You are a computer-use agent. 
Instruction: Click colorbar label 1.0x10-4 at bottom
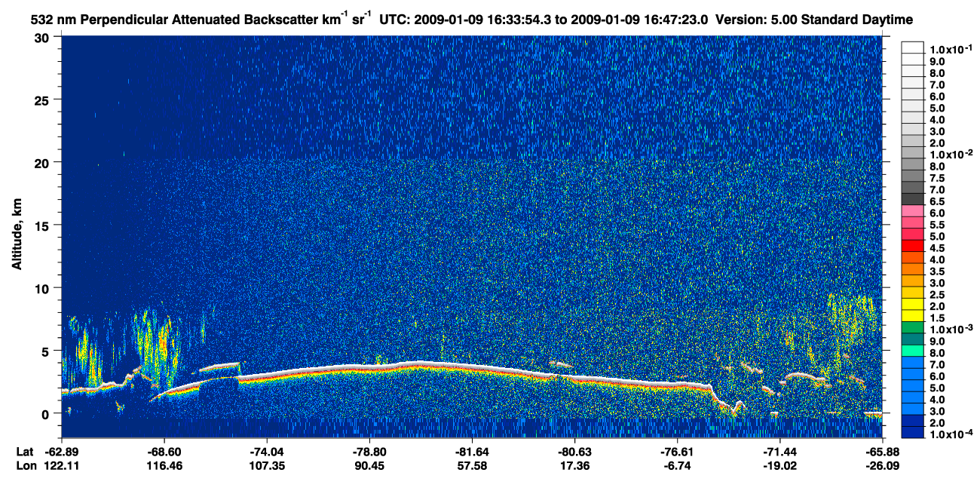951,434
